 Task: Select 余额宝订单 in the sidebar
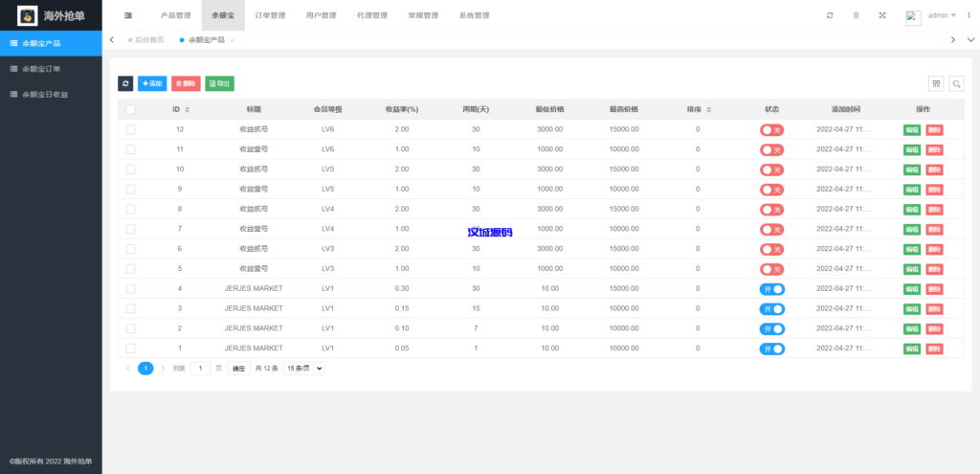[41, 69]
